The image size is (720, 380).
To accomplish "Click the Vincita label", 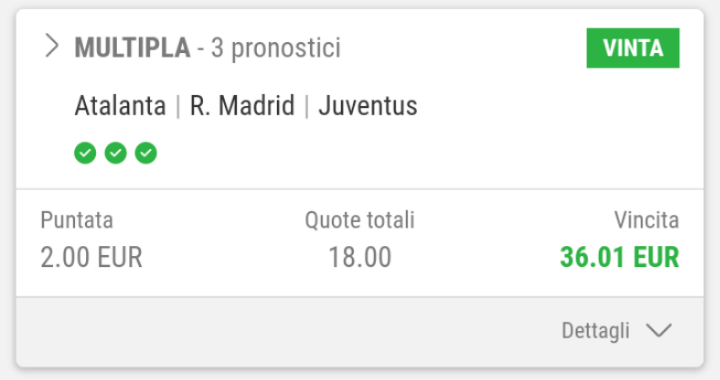I will click(x=647, y=220).
